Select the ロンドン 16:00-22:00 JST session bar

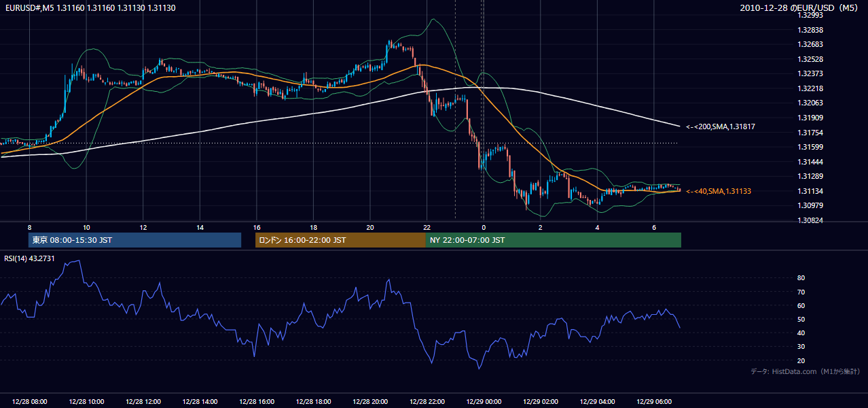(x=340, y=240)
